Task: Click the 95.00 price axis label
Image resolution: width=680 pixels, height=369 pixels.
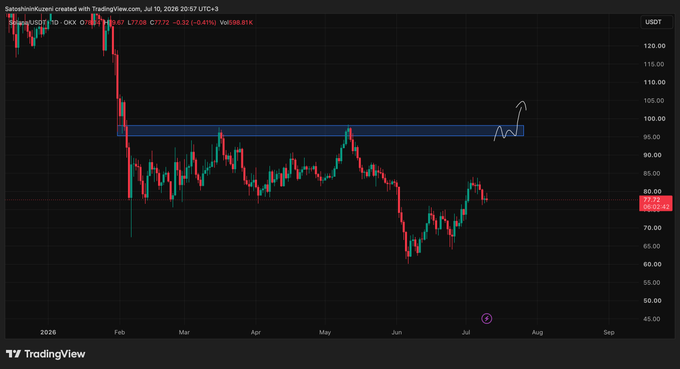Action: tap(653, 137)
